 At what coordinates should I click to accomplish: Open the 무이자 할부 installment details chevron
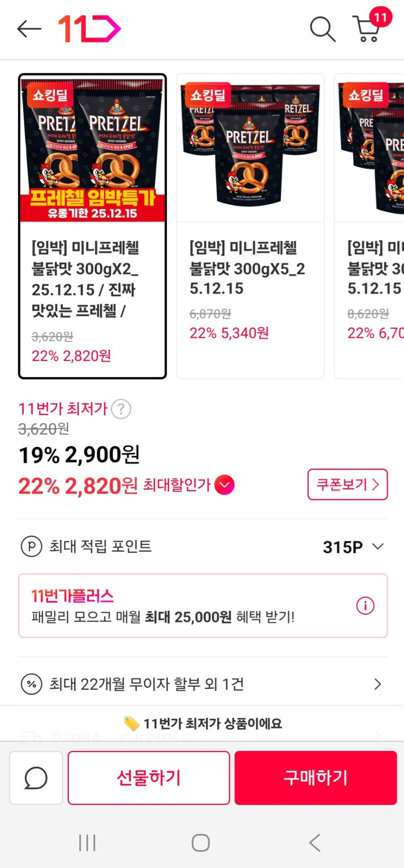pos(378,684)
